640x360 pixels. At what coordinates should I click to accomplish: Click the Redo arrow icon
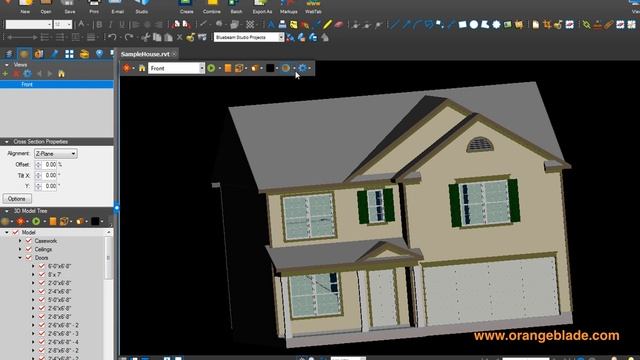point(129,37)
